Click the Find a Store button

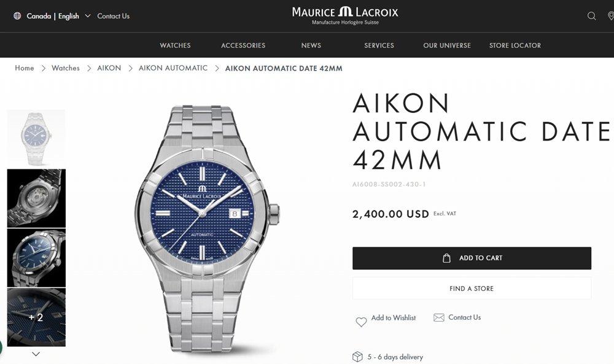click(472, 288)
